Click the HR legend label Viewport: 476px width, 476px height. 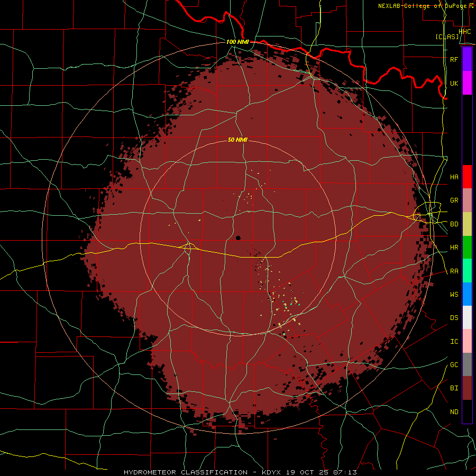pos(454,248)
